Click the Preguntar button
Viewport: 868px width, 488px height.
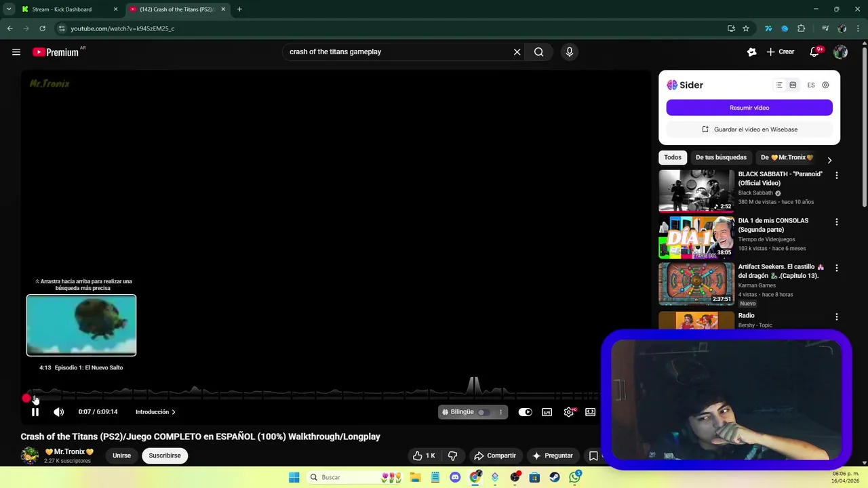[x=553, y=455]
